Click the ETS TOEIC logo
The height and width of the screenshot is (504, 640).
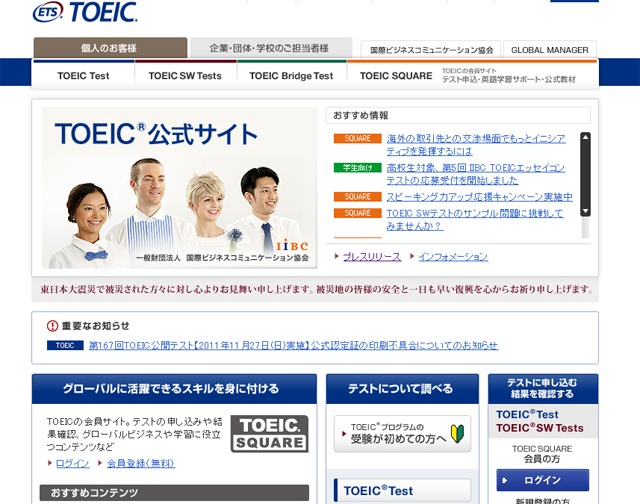[85, 11]
